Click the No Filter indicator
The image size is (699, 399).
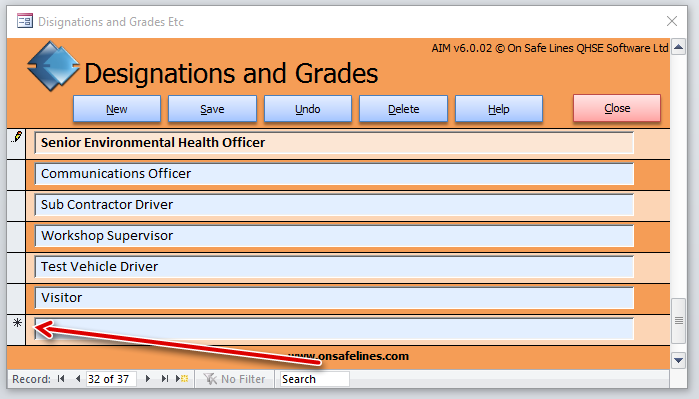234,379
